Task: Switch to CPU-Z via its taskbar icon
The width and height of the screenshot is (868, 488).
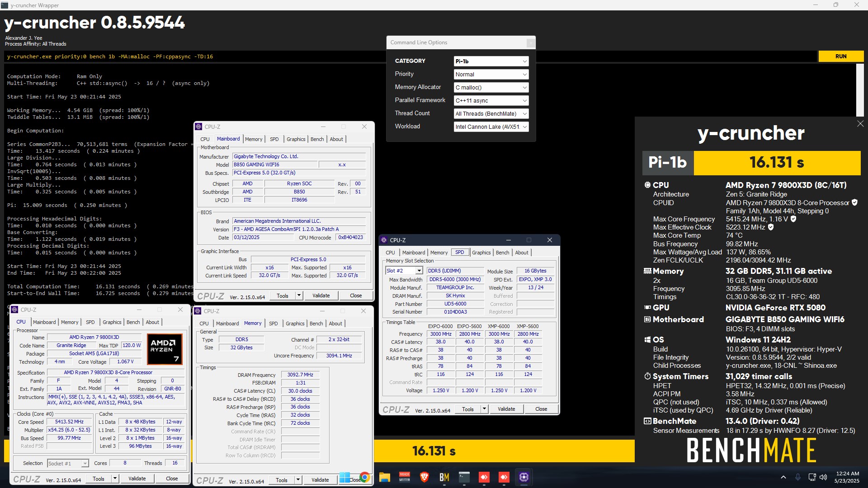Action: [x=524, y=477]
